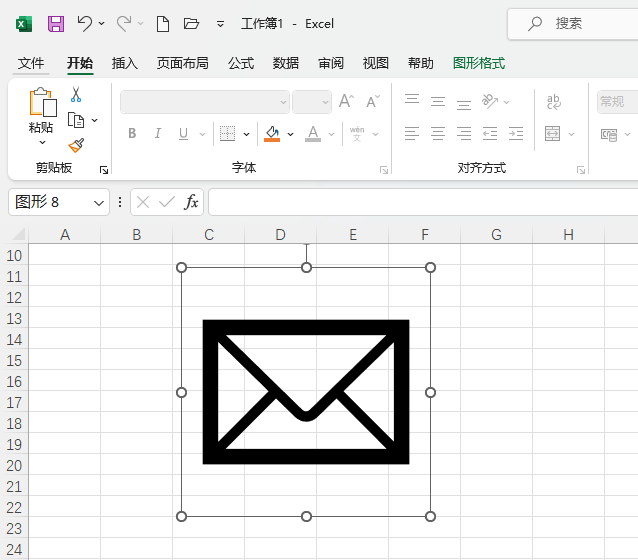
Task: Click Align Left icon
Action: 412,133
